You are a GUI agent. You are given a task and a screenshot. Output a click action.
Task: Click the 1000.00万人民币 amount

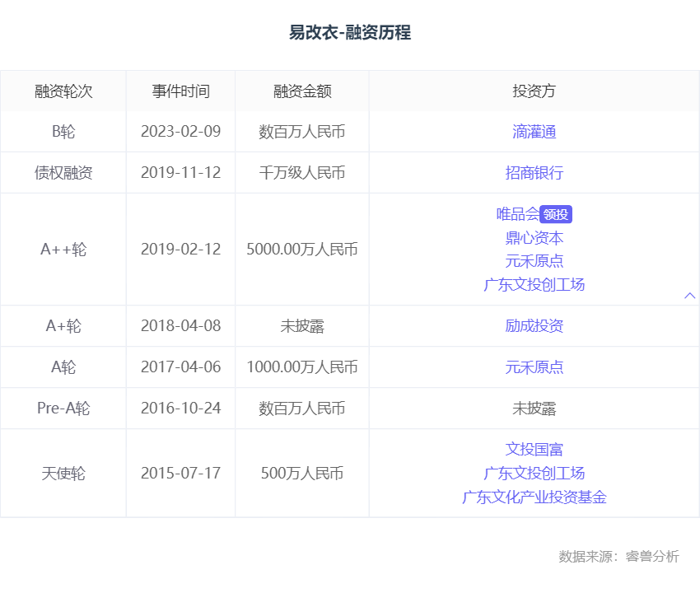pyautogui.click(x=302, y=367)
